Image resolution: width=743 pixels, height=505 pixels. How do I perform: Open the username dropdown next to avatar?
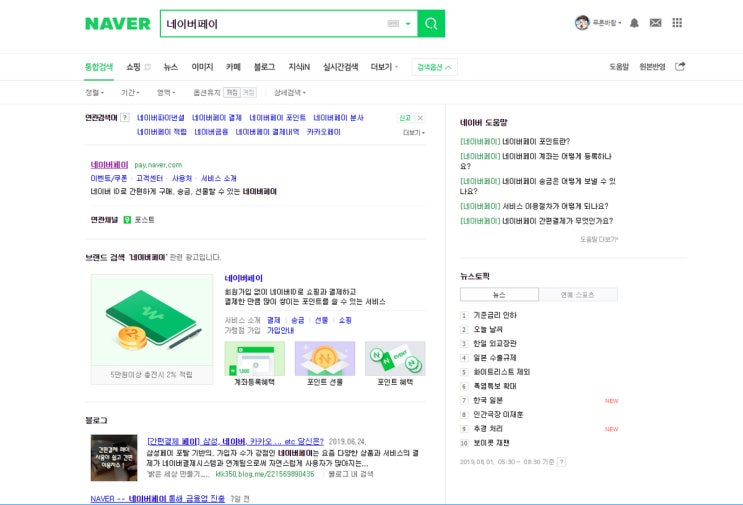(x=607, y=23)
